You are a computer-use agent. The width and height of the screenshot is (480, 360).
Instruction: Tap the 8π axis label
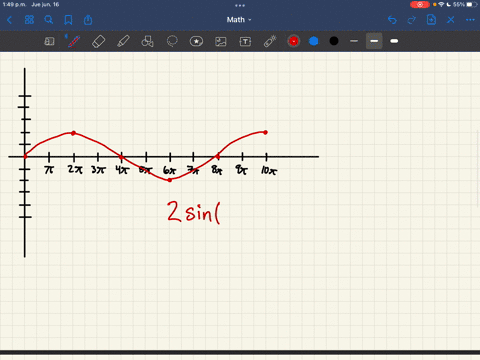tap(217, 170)
